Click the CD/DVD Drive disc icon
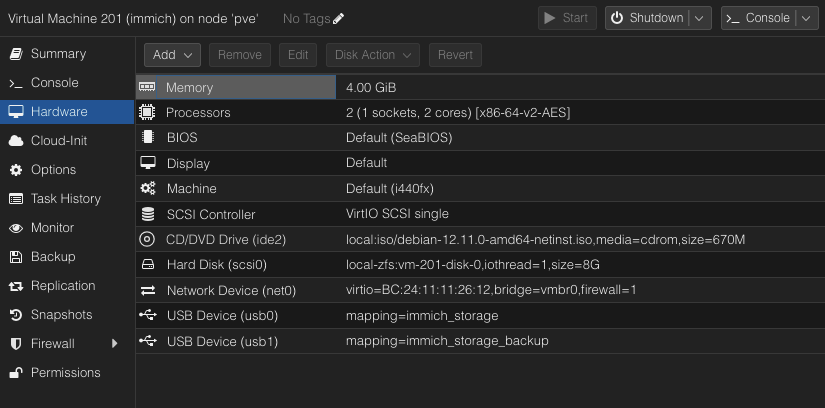This screenshot has width=825, height=408. click(x=148, y=239)
